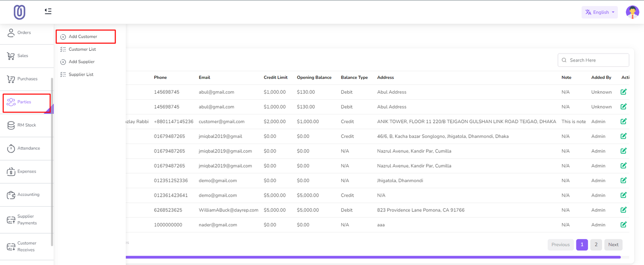644x265 pixels.
Task: Open RM Stock in the sidebar
Action: tap(26, 125)
